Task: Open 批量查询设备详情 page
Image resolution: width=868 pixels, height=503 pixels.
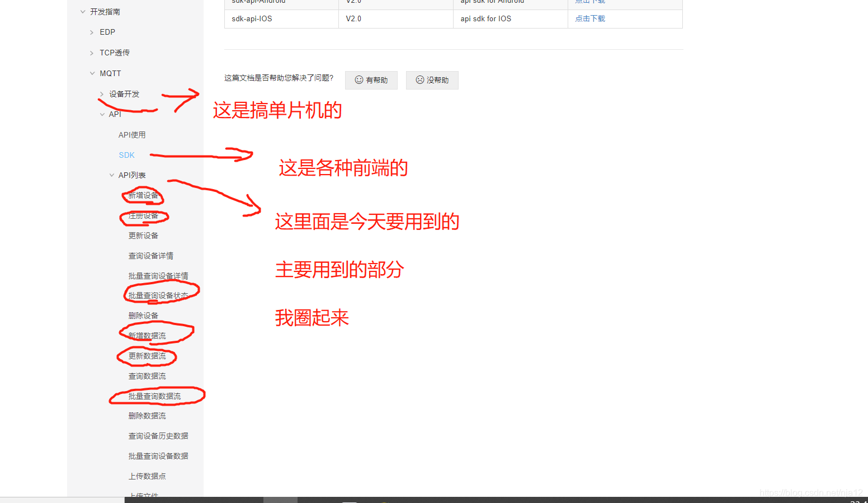Action: [158, 276]
